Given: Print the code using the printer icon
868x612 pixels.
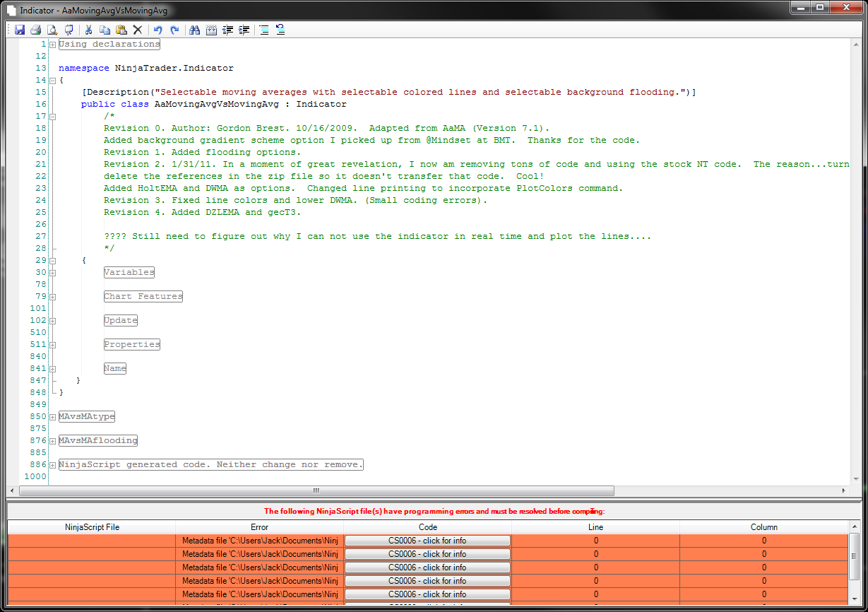Looking at the screenshot, I should pyautogui.click(x=35, y=30).
